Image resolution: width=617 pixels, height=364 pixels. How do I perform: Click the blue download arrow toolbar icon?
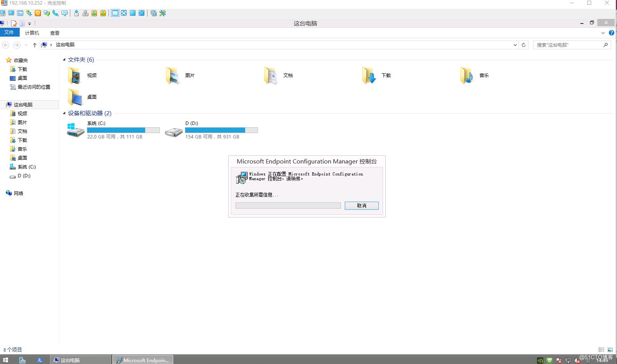76,13
